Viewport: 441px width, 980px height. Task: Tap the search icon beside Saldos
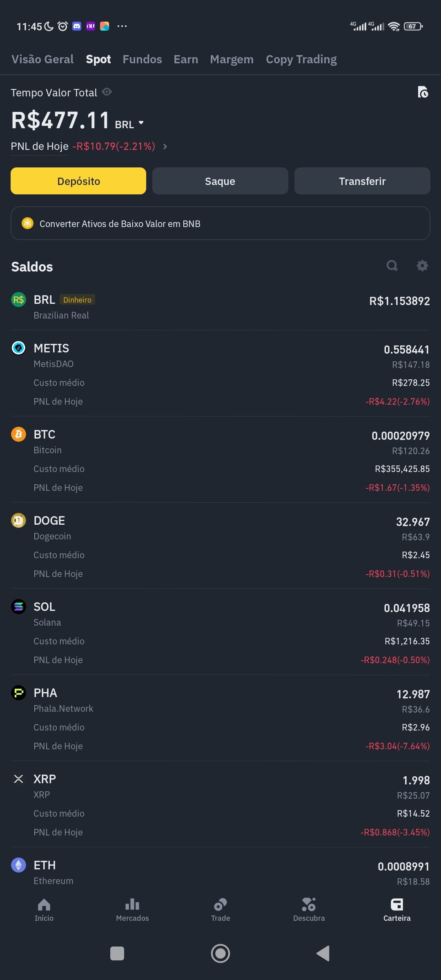click(x=392, y=266)
